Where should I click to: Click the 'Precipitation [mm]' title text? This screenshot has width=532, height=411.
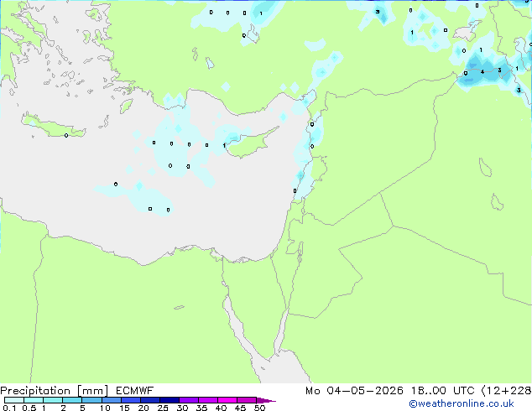click(x=55, y=391)
